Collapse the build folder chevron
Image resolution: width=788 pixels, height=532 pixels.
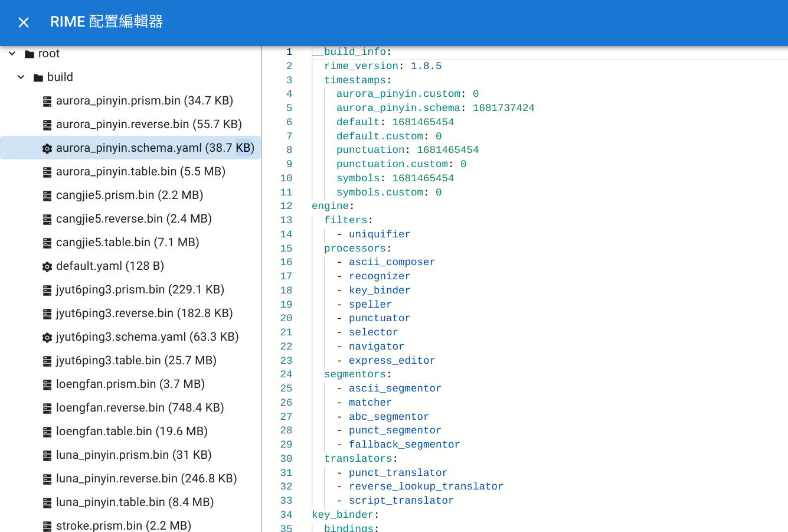coord(21,77)
